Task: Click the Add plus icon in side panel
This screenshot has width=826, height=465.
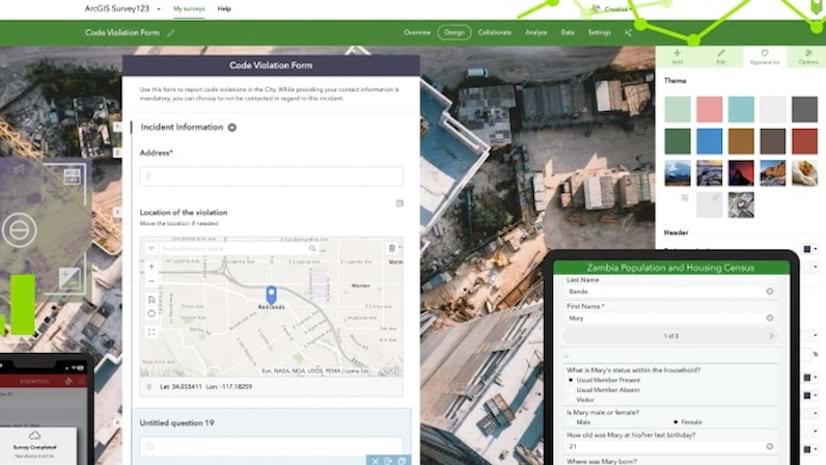Action: 677,53
